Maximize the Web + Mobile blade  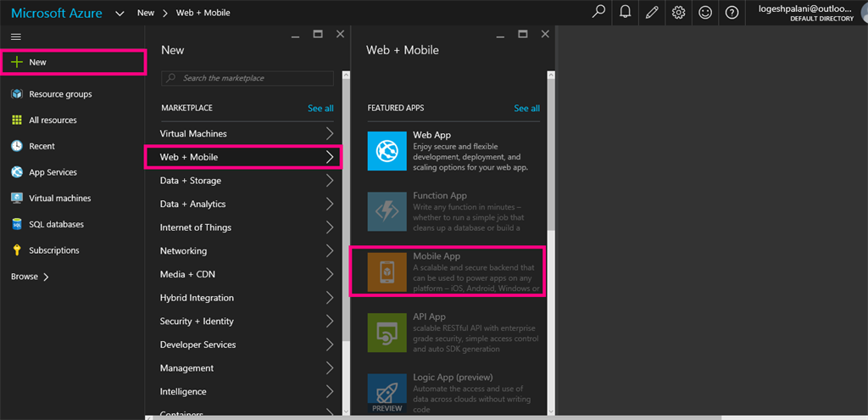[522, 34]
